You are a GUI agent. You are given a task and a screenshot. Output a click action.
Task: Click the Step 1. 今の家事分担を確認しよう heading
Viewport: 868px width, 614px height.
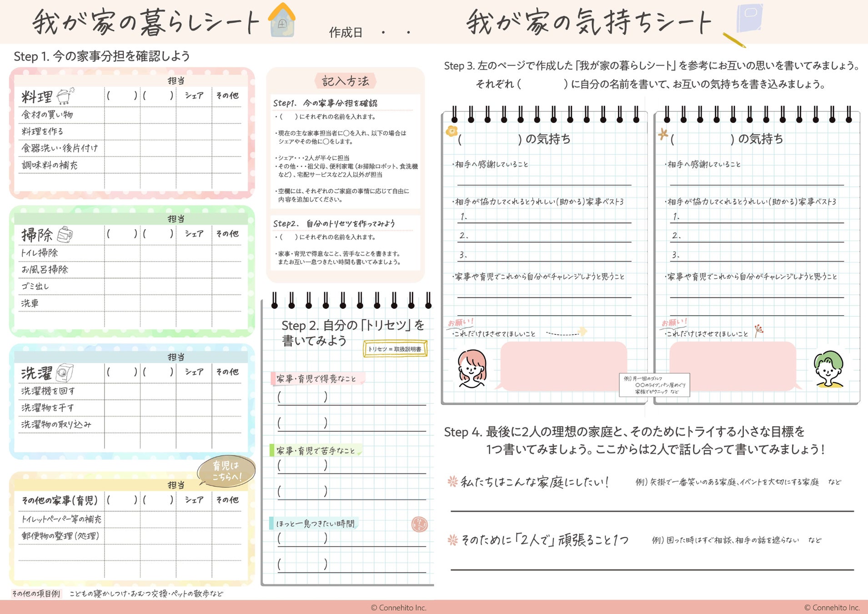pos(102,56)
